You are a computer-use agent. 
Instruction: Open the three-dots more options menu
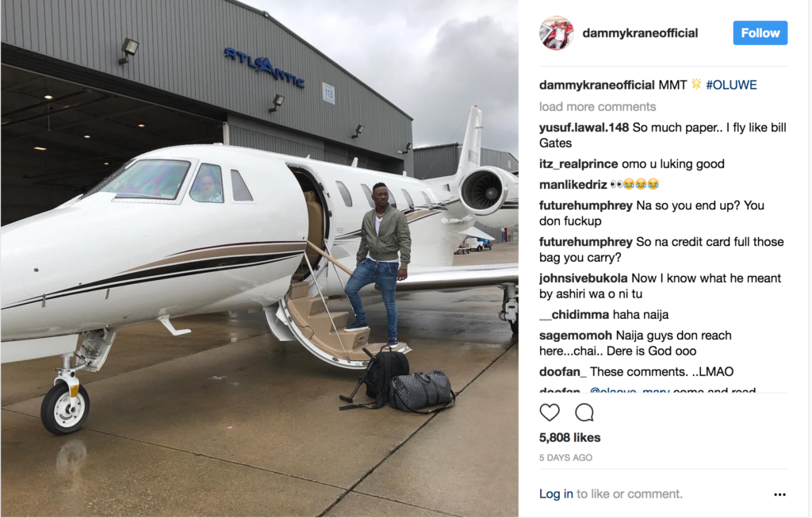coord(779,495)
